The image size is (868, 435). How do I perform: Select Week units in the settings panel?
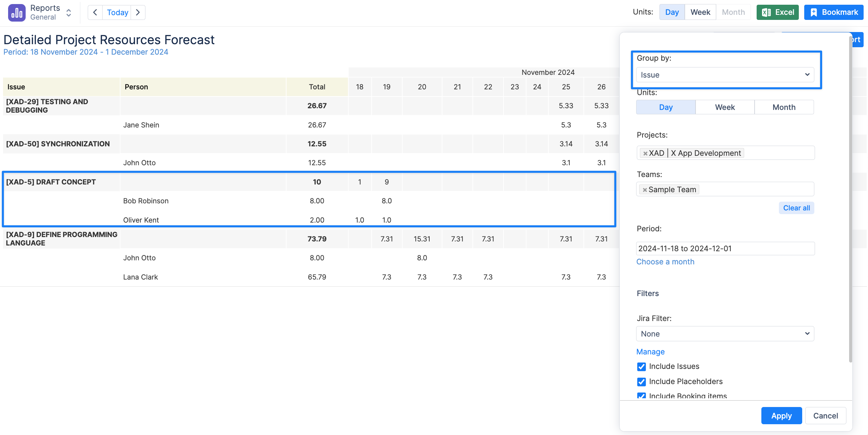tap(725, 107)
